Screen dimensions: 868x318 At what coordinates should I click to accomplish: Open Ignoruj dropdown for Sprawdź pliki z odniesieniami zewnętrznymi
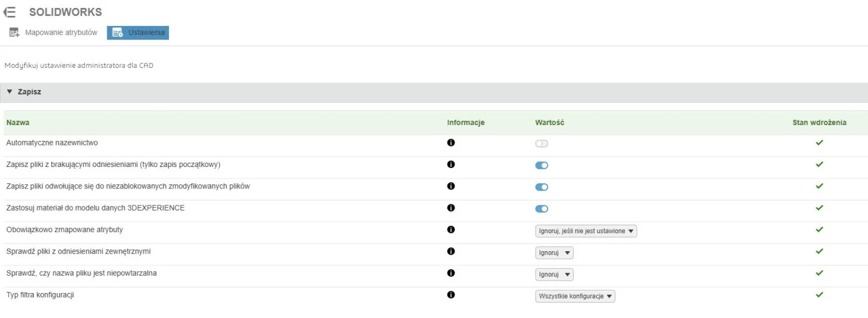[x=554, y=253]
